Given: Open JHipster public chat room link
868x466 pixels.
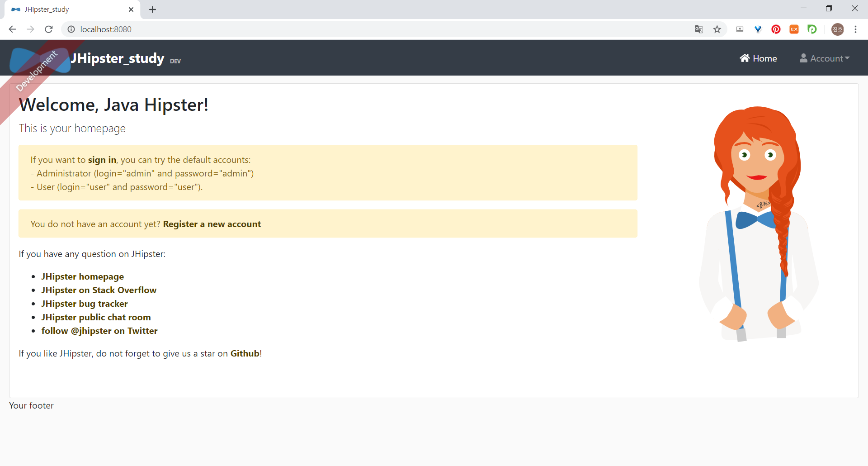Looking at the screenshot, I should click(96, 317).
